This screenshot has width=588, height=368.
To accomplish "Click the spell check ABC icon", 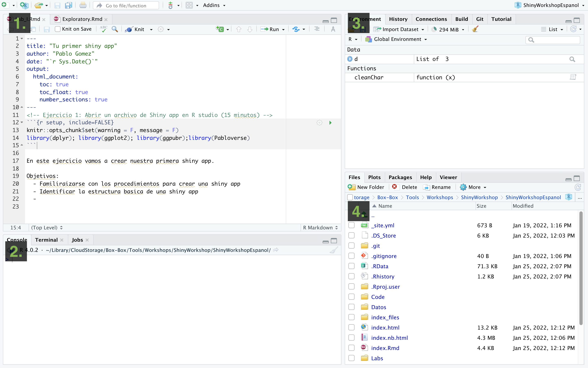I will tap(104, 29).
